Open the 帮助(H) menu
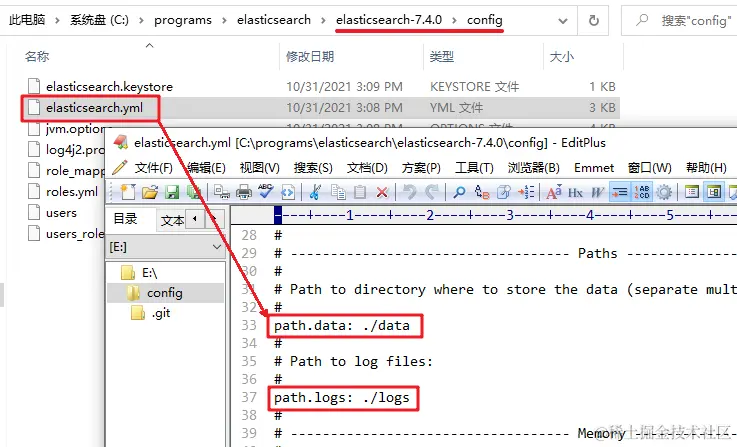The width and height of the screenshot is (737, 447). pos(706,168)
